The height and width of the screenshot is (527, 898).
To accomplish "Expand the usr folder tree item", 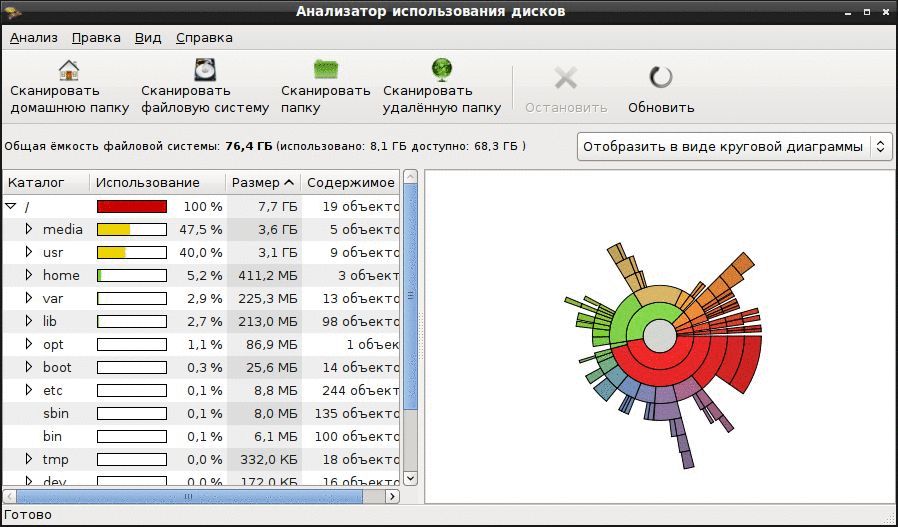I will [x=29, y=252].
